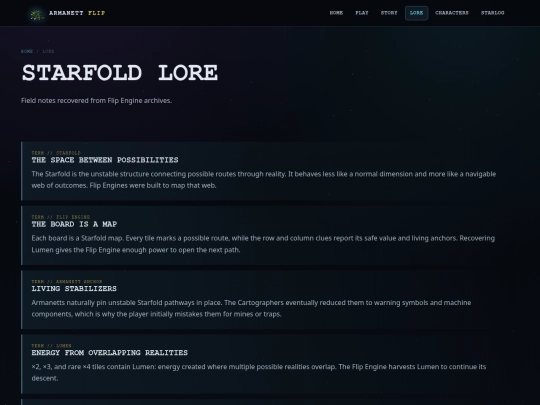540x405 pixels.
Task: Click the paragraph starting 'The Starfold is the unstable'
Action: (264, 180)
